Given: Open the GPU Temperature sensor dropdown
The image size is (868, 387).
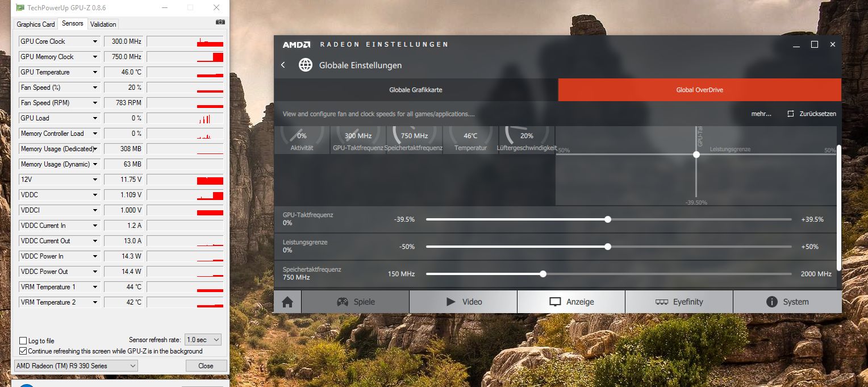Looking at the screenshot, I should (x=95, y=72).
